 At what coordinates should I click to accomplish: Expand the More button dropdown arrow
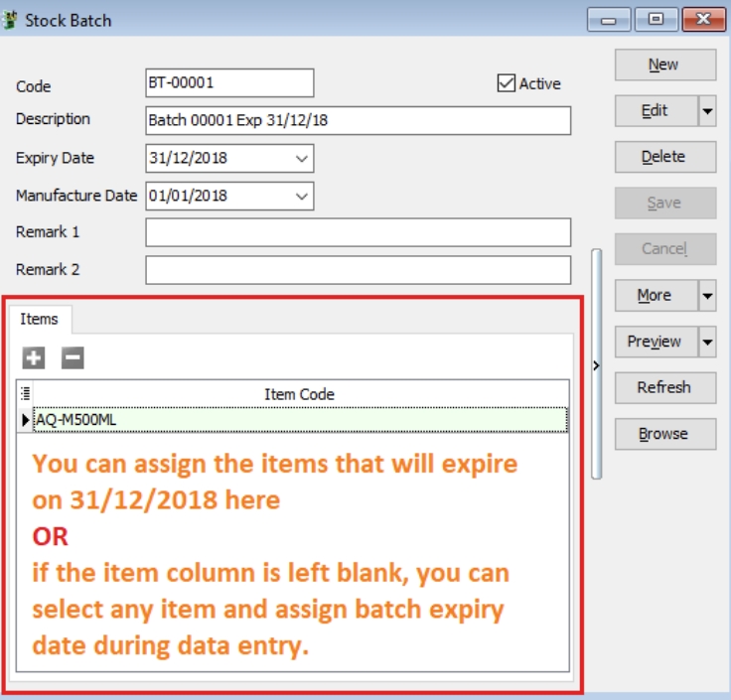[707, 296]
